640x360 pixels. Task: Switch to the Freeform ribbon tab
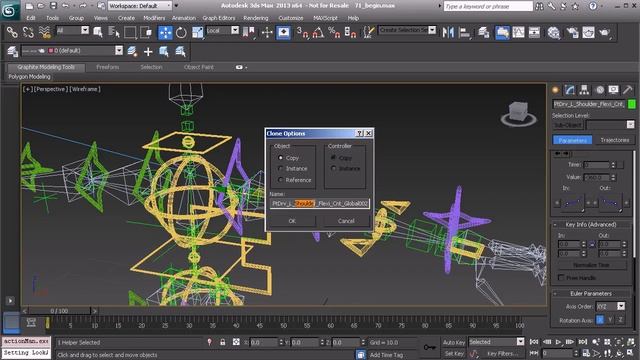point(108,67)
